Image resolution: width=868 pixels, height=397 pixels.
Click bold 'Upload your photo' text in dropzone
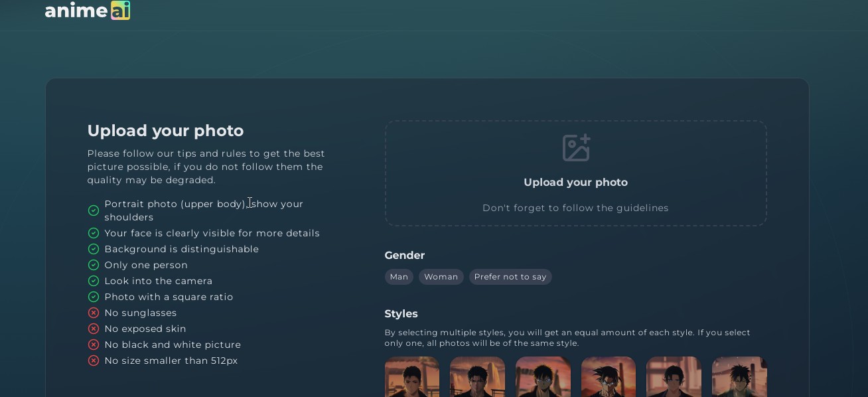coord(575,182)
